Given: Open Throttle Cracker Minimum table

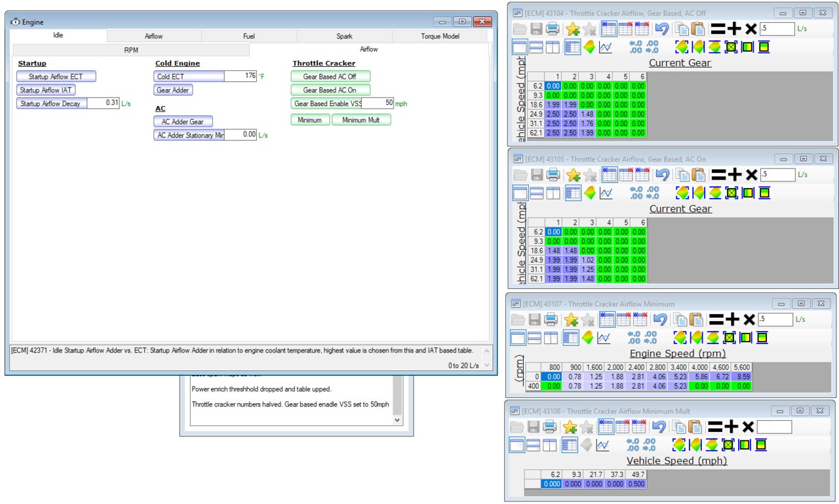Looking at the screenshot, I should tap(310, 120).
